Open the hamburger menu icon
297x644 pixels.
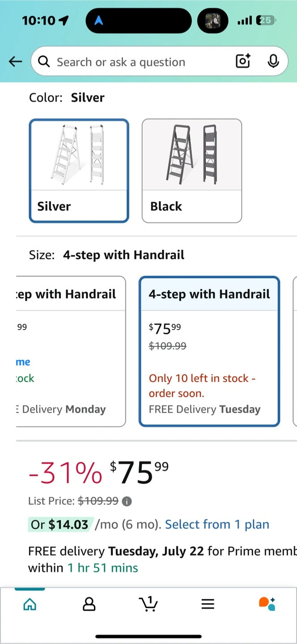208,604
